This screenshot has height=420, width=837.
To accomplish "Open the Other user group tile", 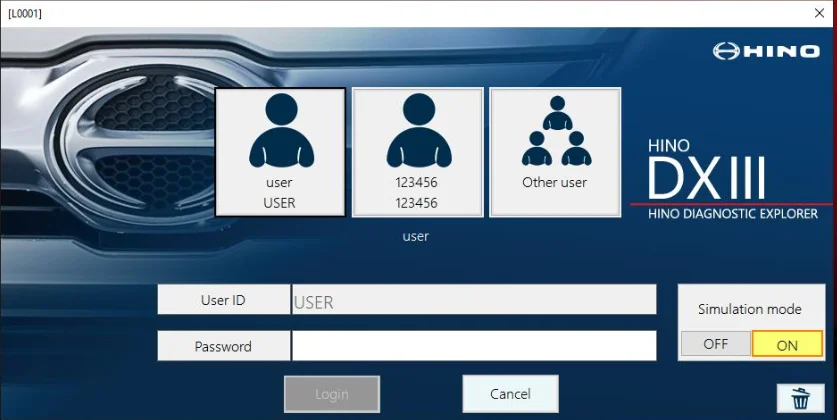I will [x=555, y=152].
